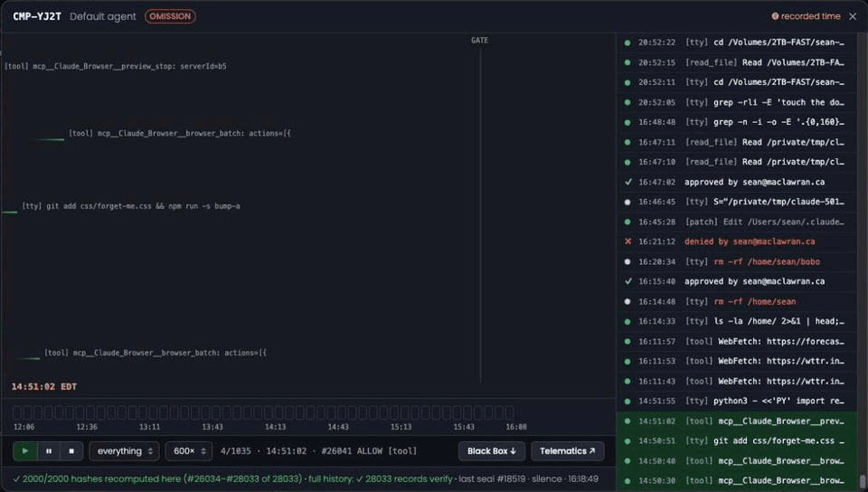Click the green dot on the 14:50:51 git row
868x492 pixels.
click(627, 441)
